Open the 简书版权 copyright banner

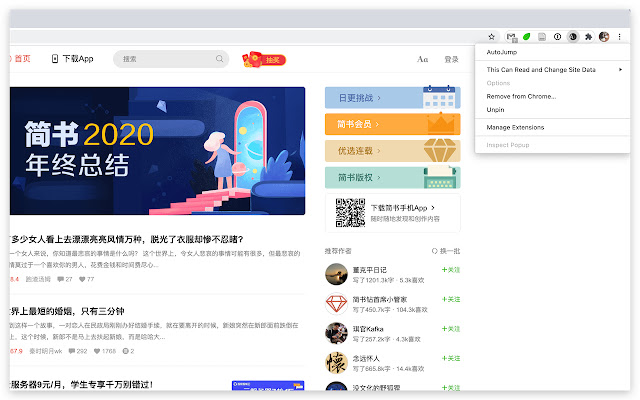click(393, 178)
